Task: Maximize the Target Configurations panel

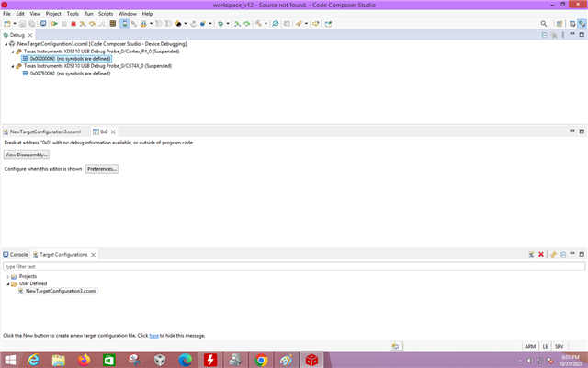Action: tap(582, 254)
